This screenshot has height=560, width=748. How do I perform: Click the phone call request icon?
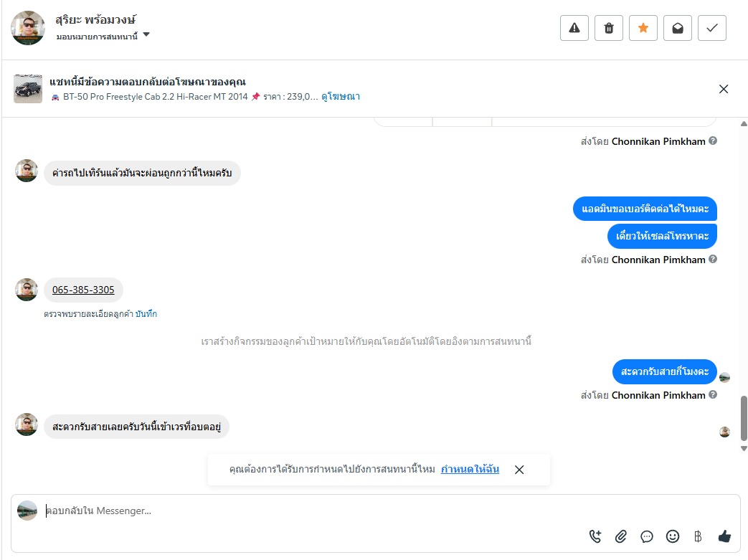coord(595,536)
